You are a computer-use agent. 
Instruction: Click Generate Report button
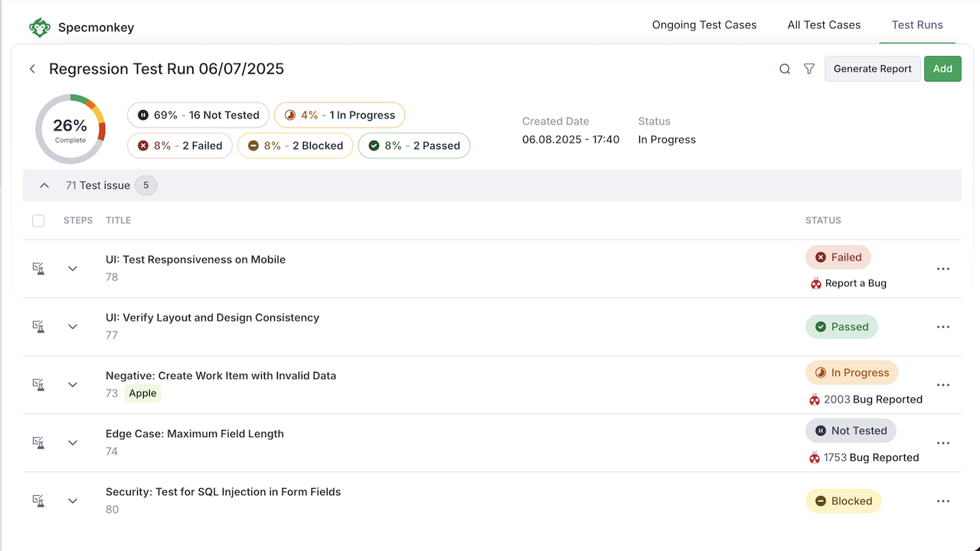873,69
